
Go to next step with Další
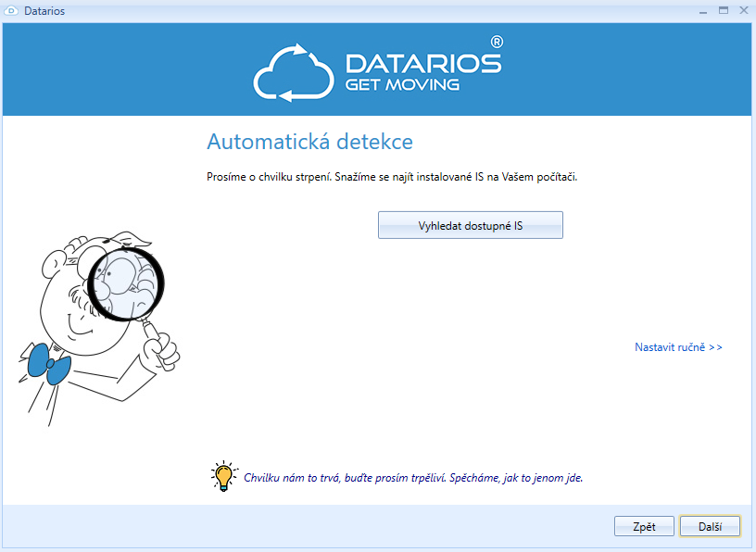coord(710,526)
